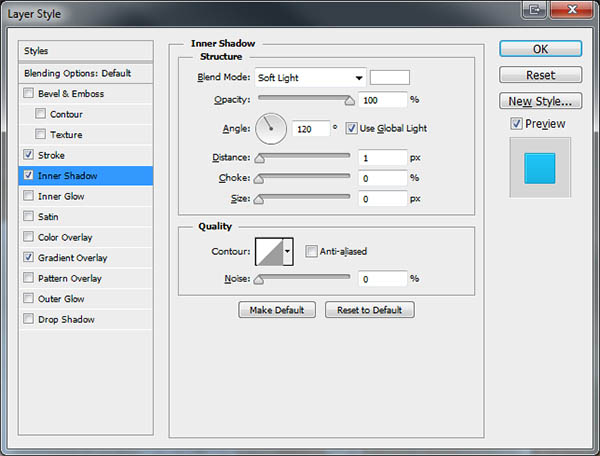Click the New Style... button
Image resolution: width=600 pixels, height=456 pixels.
(539, 101)
